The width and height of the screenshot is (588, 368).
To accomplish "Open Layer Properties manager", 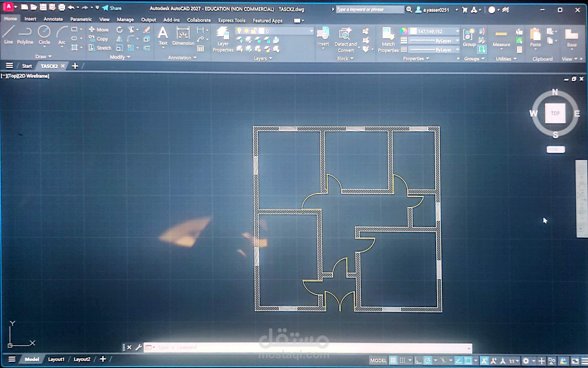I will click(x=223, y=39).
